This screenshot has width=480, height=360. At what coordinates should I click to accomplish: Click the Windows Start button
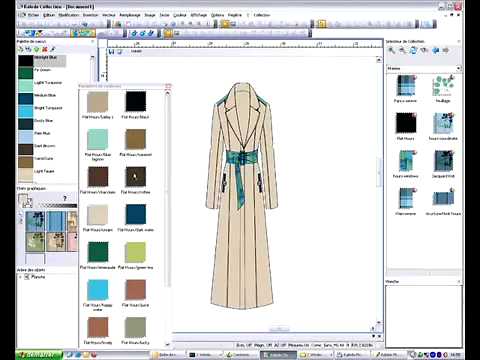tap(39, 355)
